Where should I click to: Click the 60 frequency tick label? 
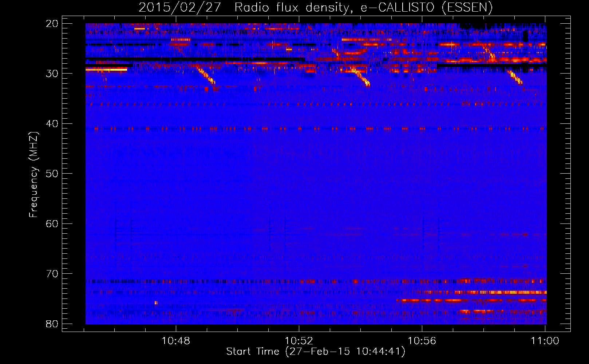point(52,224)
